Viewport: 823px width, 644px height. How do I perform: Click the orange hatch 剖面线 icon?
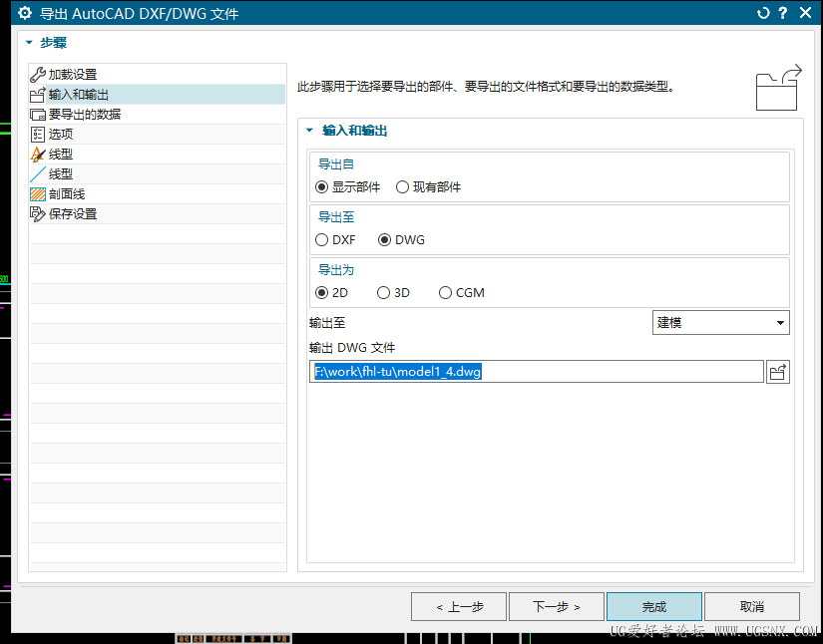[38, 194]
